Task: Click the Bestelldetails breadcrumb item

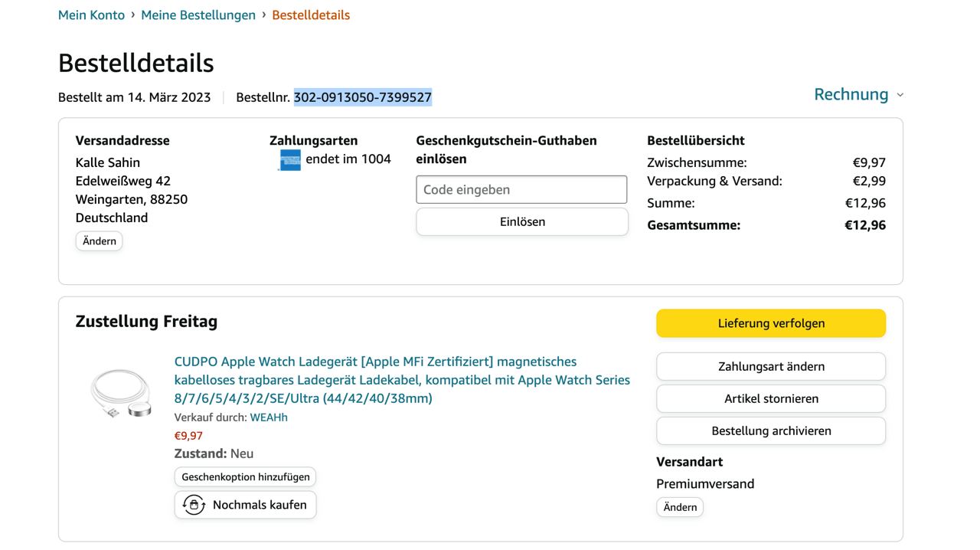Action: (311, 15)
